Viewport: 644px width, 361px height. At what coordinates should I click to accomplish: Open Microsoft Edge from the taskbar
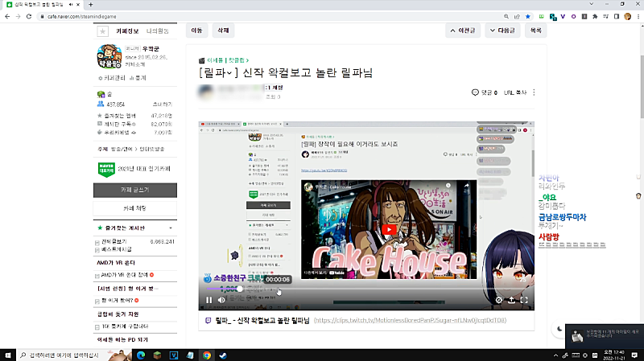(x=141, y=355)
